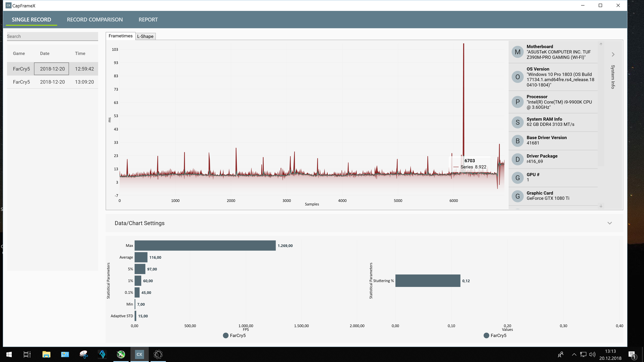Viewport: 644px width, 362px height.
Task: Click the system info scroll down arrow
Action: click(x=601, y=206)
